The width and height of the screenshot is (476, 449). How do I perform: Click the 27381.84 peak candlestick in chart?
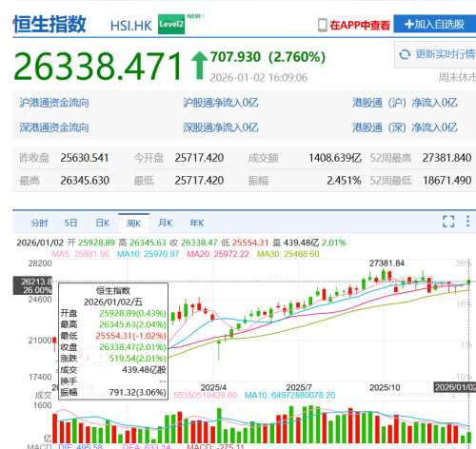pos(384,275)
